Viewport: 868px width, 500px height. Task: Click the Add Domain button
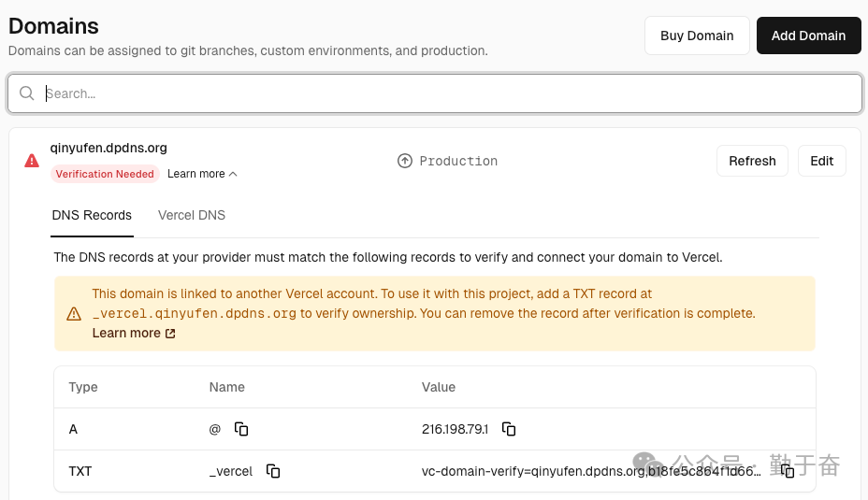click(808, 36)
